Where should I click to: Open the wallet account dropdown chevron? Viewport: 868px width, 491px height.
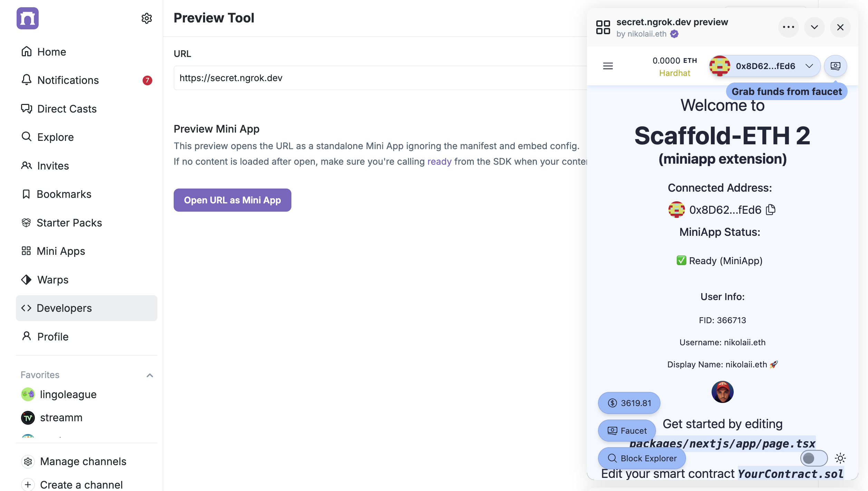click(810, 66)
